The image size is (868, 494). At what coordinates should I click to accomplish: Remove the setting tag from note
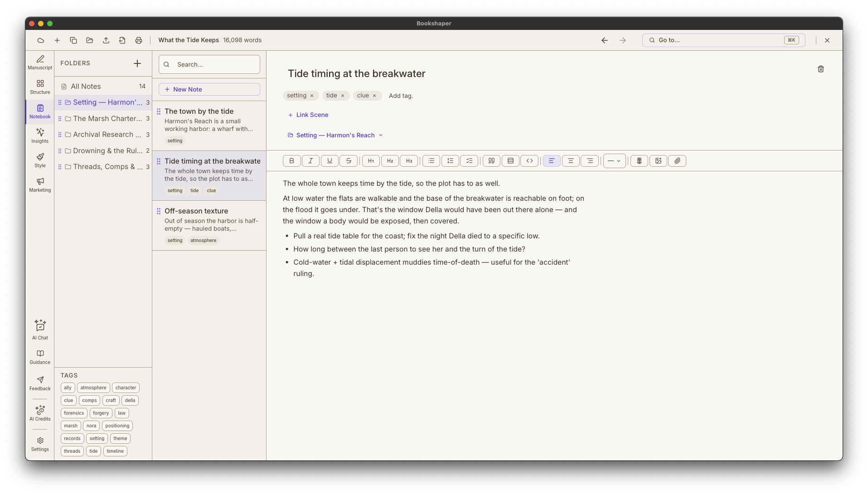(312, 96)
